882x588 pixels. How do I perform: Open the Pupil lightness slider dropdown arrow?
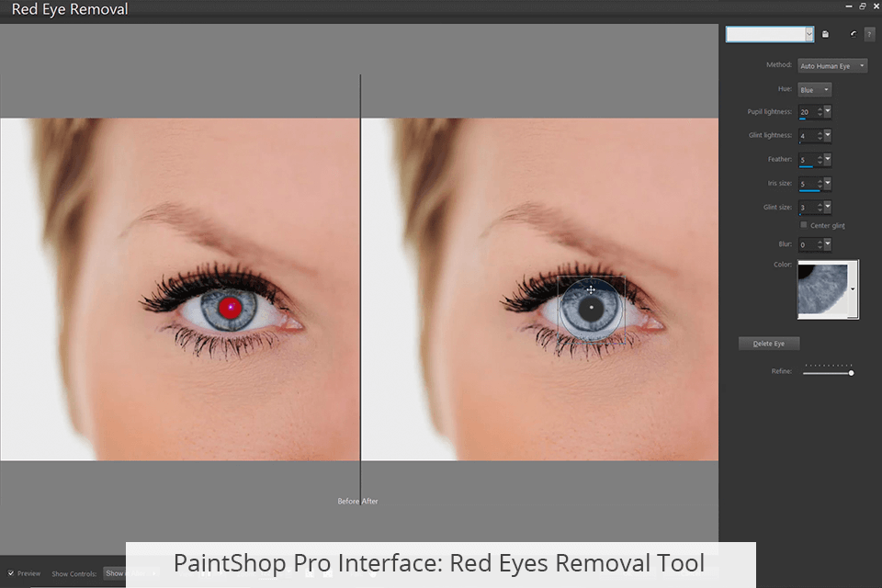pyautogui.click(x=828, y=111)
